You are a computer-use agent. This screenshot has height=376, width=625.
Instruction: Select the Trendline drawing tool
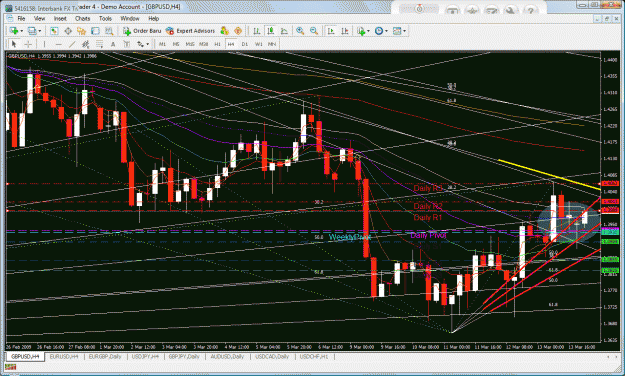pos(72,44)
